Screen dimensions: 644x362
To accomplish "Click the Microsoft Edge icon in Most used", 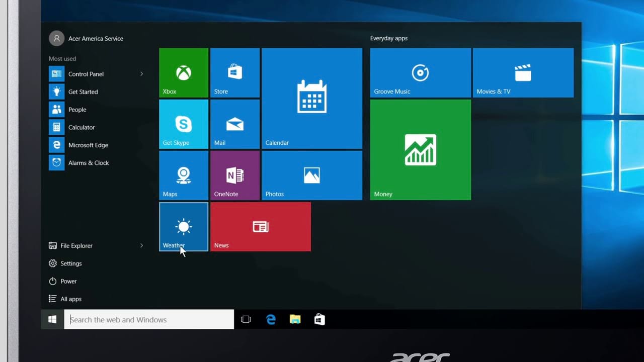I will [x=57, y=145].
